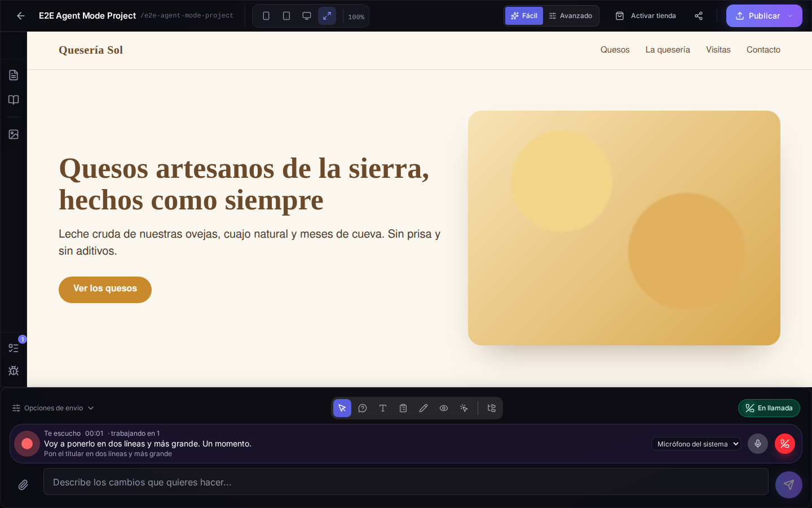Select the pencil edit tool

[423, 408]
